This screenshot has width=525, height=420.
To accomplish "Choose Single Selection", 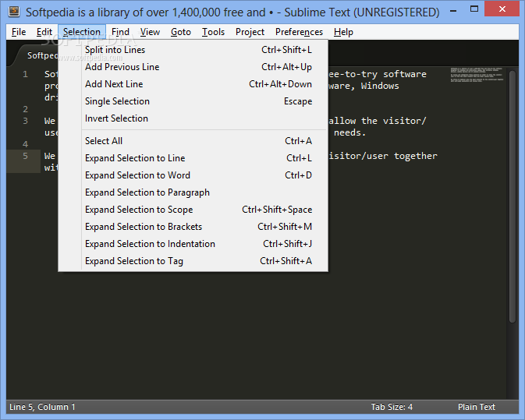I will [x=193, y=101].
